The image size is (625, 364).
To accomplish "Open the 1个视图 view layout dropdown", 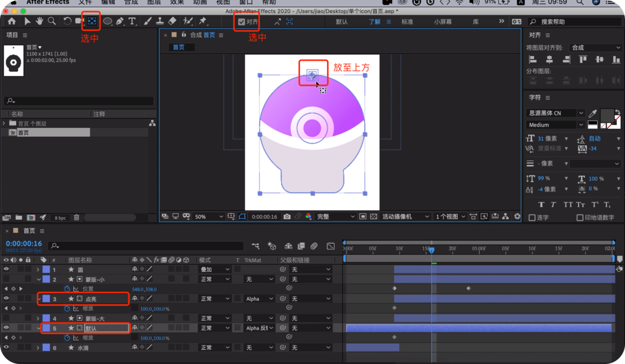I will coord(450,216).
